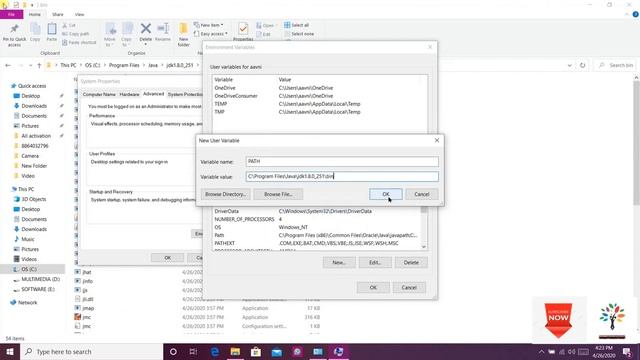640x360 pixels.
Task: Click the Copy icon in ribbon
Action: (35, 32)
